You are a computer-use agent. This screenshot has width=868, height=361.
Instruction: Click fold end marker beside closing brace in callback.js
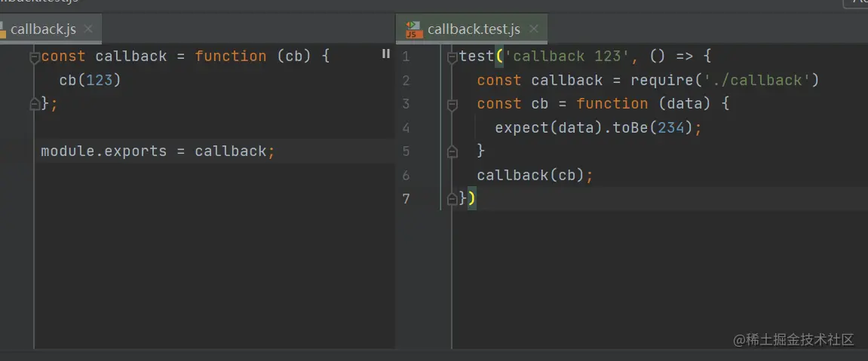click(x=35, y=104)
